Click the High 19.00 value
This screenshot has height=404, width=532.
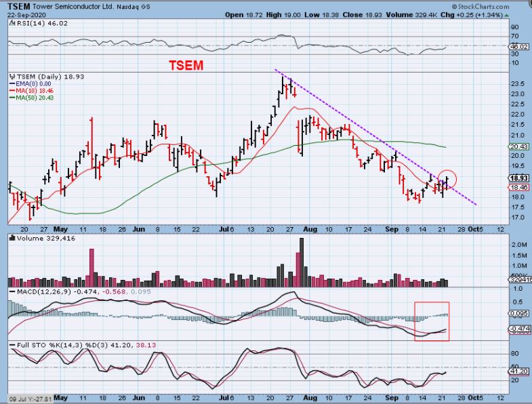[283, 15]
